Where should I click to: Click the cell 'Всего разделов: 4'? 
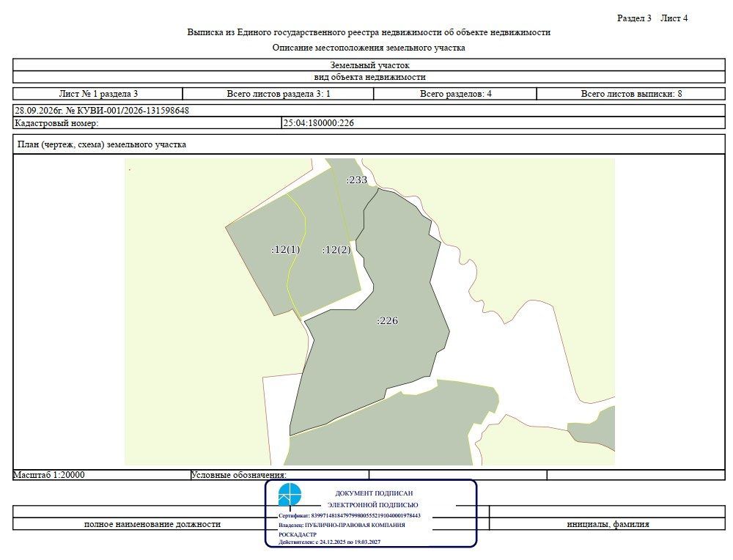pyautogui.click(x=455, y=94)
